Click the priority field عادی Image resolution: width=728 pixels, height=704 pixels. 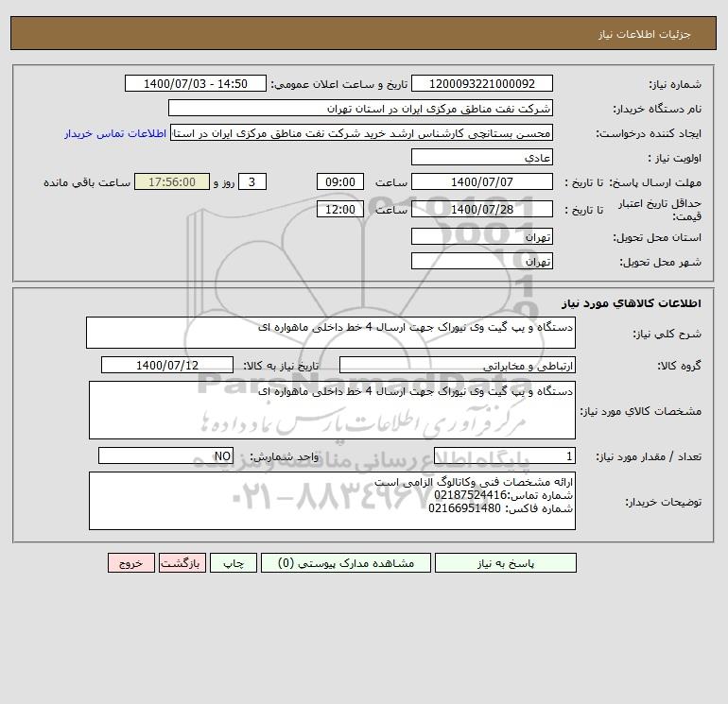point(482,157)
